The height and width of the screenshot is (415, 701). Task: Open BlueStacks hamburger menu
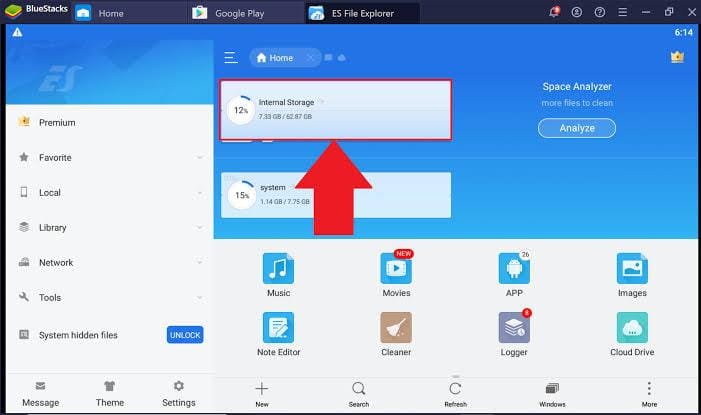click(622, 12)
